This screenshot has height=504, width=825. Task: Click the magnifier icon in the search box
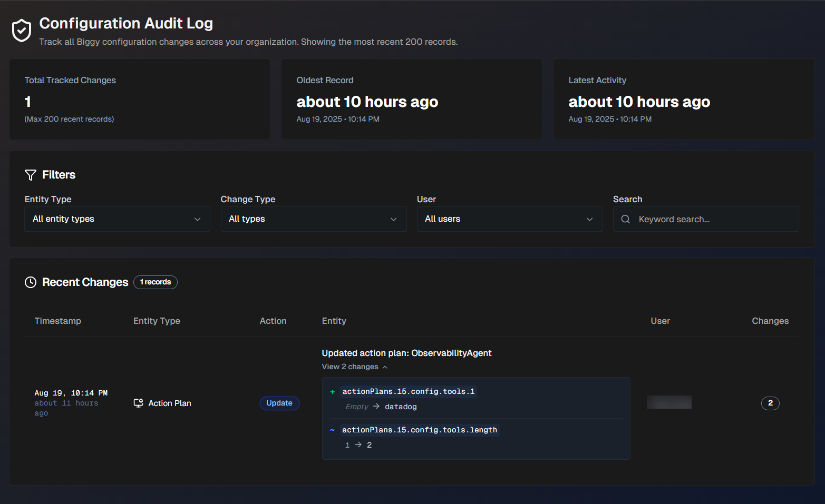pos(625,219)
